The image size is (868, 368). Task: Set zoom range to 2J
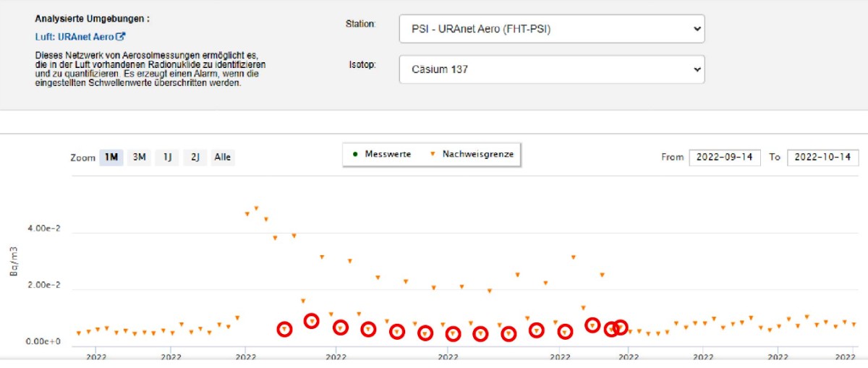(x=195, y=157)
